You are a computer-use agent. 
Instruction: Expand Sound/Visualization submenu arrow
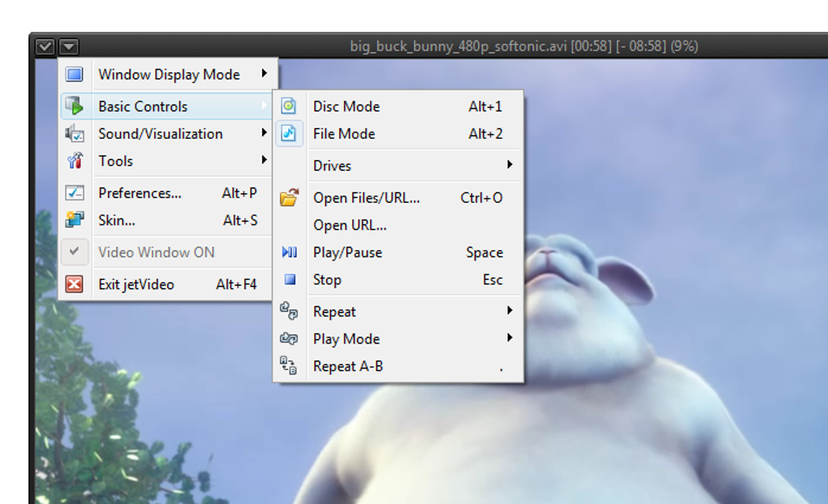click(x=264, y=132)
